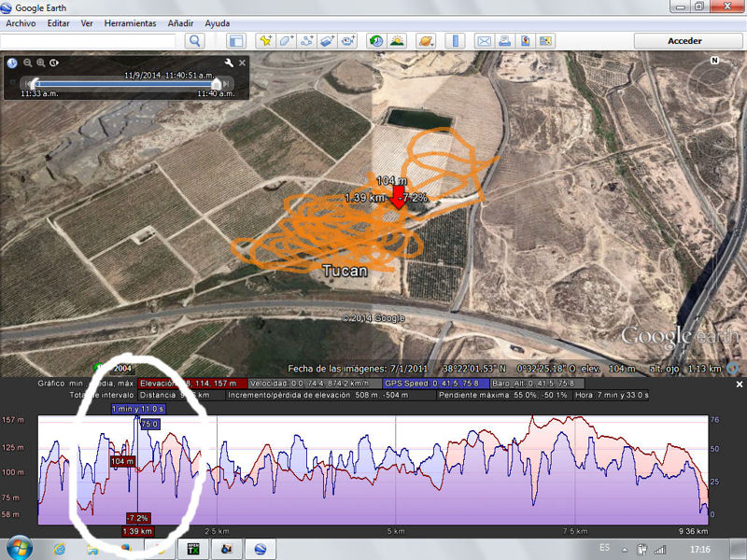
Task: Select the Elevación graph metric
Action: pyautogui.click(x=193, y=384)
